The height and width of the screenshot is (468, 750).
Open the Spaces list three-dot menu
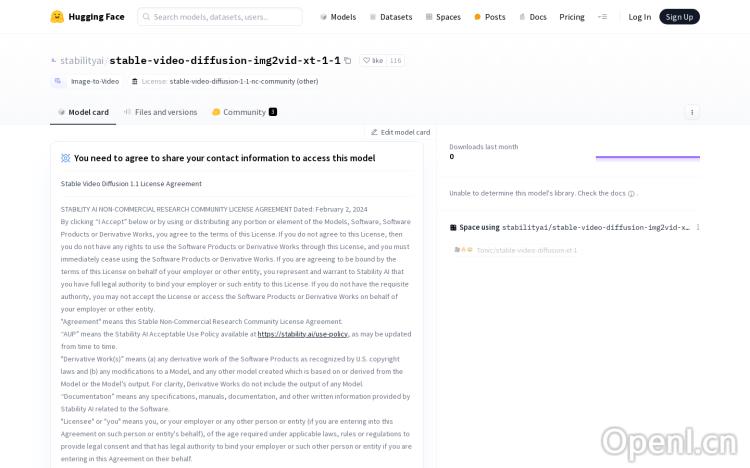point(698,227)
